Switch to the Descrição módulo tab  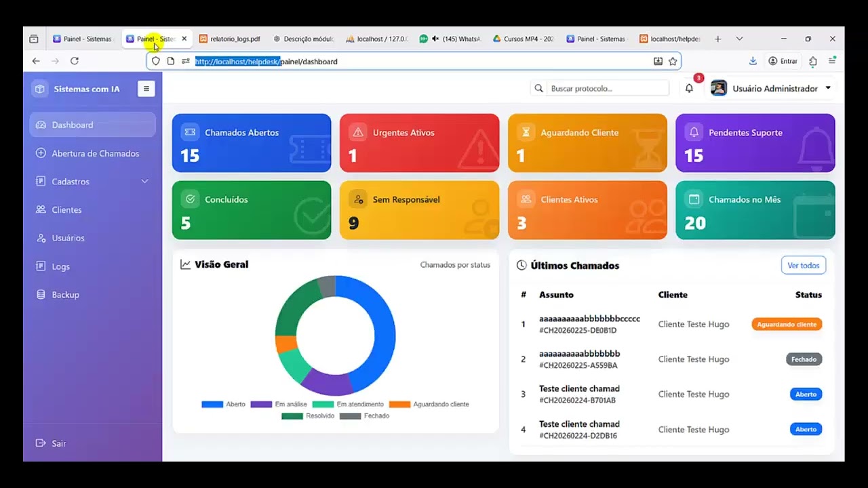(303, 39)
